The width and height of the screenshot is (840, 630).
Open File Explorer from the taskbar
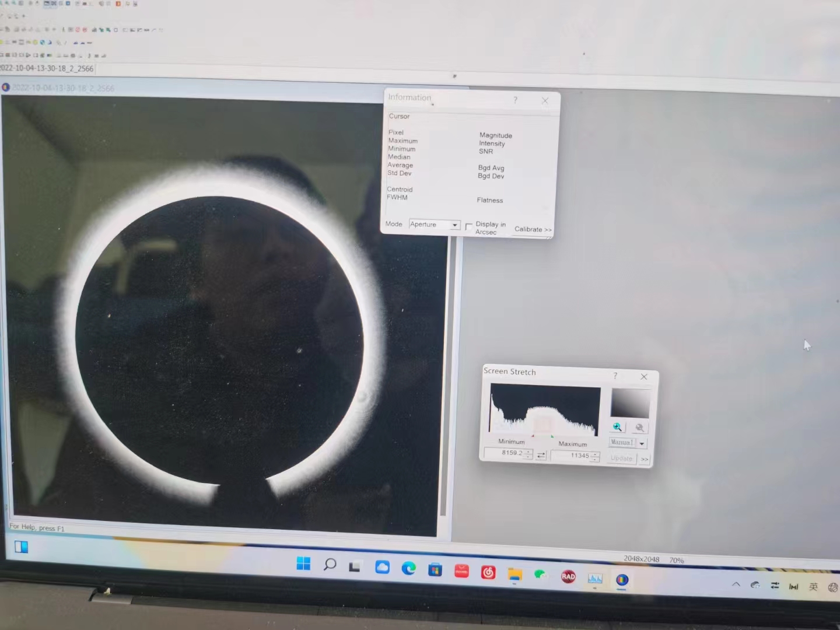(514, 575)
